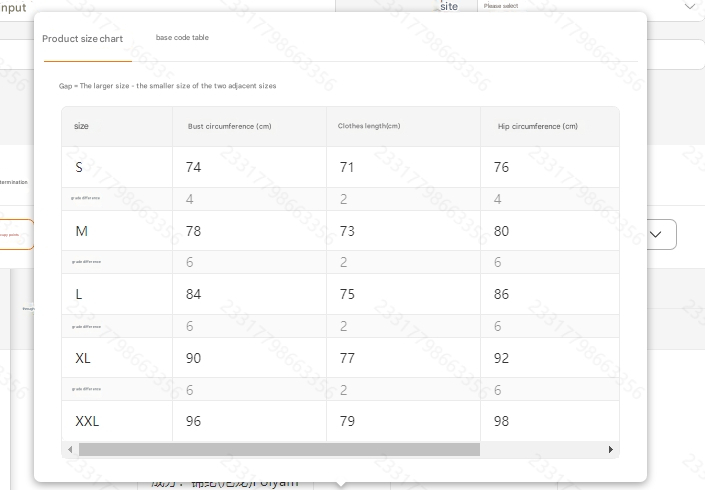Screen dimensions: 705x490
Task: Click the horizontal scrollbar left arrow
Action: click(70, 450)
